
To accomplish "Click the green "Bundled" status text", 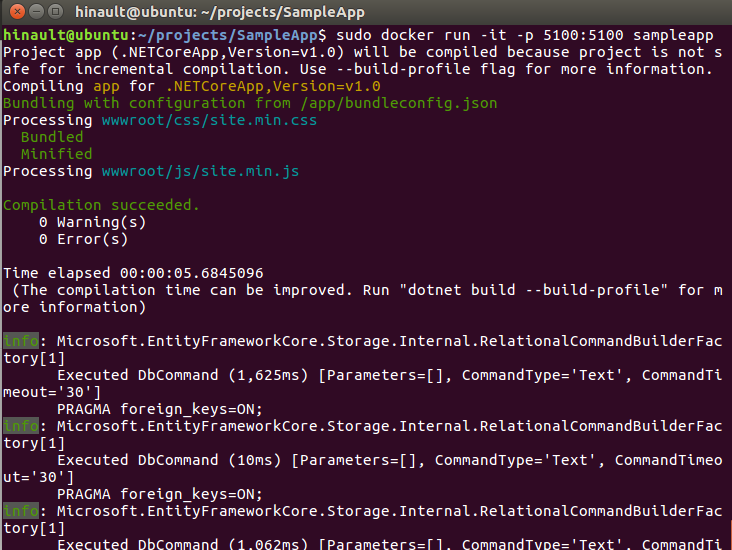I will tap(52, 137).
